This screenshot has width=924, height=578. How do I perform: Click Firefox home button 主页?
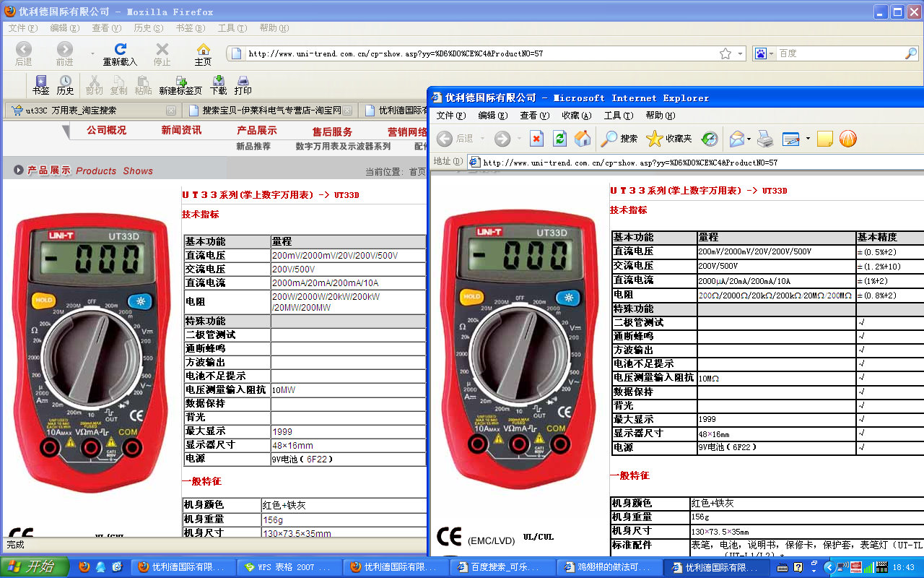tap(204, 54)
